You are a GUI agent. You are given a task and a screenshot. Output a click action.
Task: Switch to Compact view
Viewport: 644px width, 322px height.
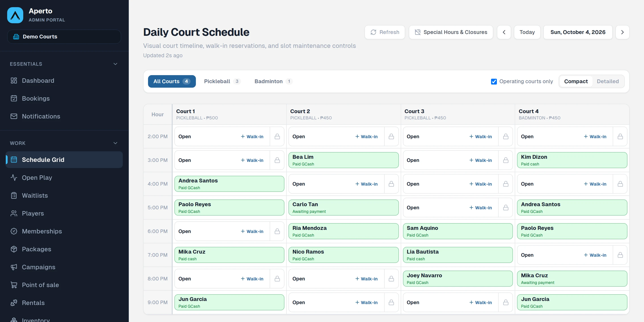576,81
